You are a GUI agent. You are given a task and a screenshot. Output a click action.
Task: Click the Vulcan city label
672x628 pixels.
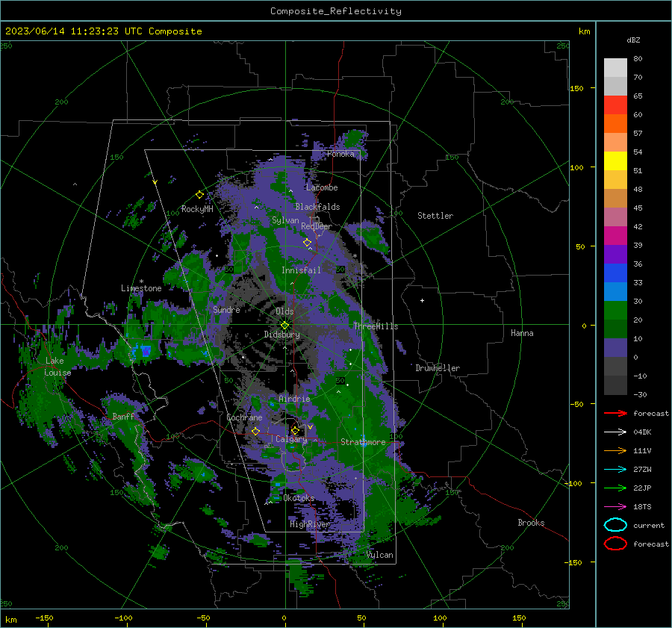click(x=379, y=555)
